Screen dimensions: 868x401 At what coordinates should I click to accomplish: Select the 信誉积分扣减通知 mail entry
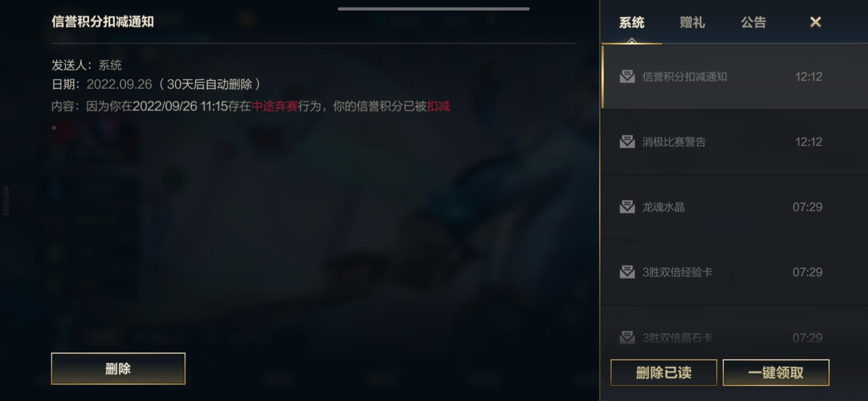tap(734, 77)
